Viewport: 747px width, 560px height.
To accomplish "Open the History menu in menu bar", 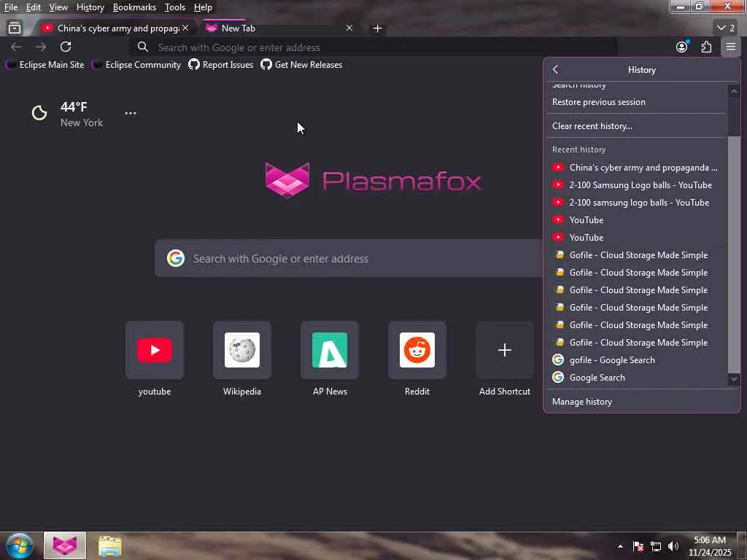I will point(90,7).
